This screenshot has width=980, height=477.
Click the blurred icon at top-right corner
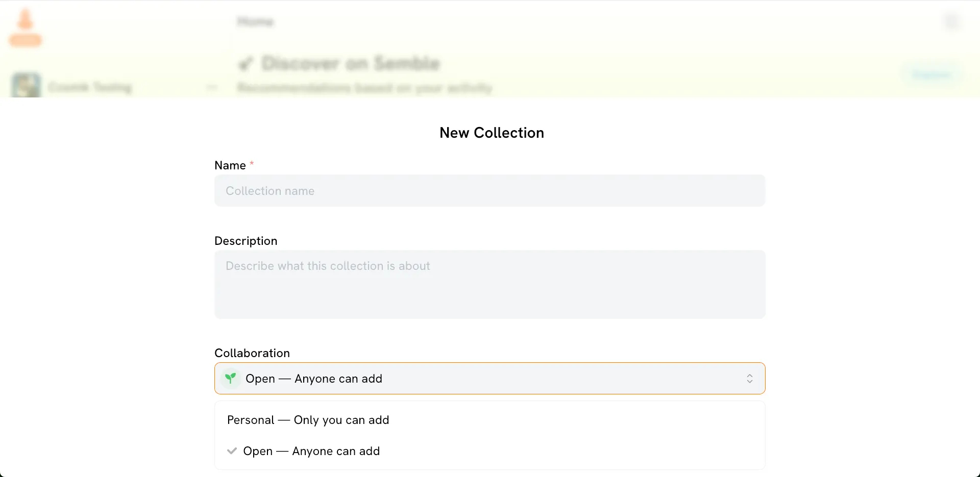point(951,21)
